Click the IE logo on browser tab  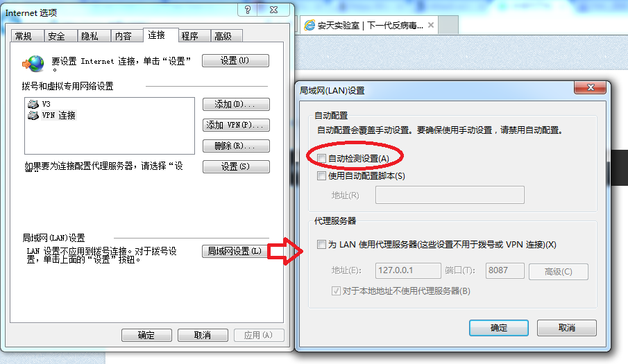pos(309,25)
